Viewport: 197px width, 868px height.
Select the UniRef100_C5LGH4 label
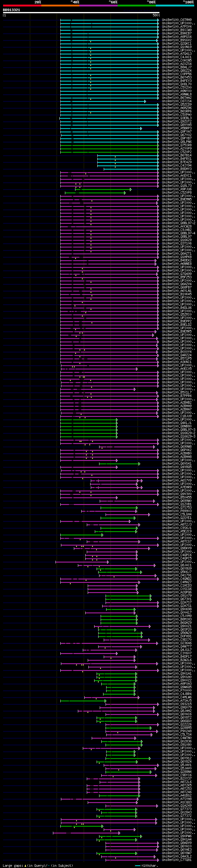[x=177, y=515]
